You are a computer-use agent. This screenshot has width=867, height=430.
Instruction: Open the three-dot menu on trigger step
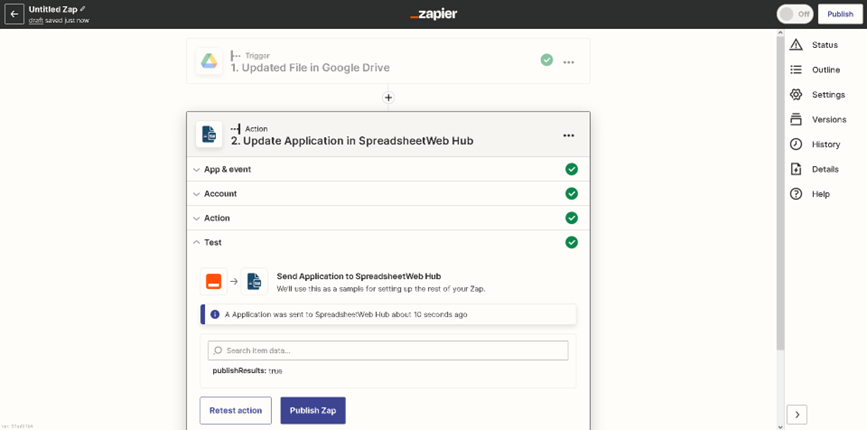click(568, 62)
